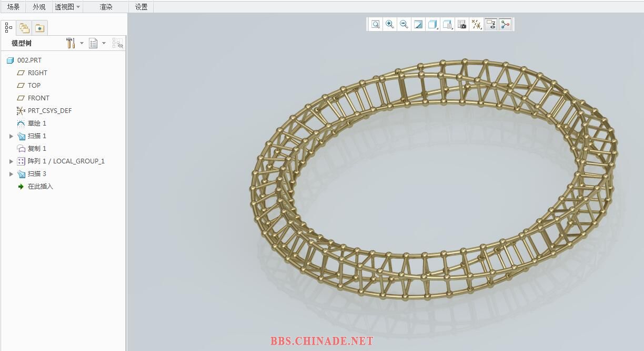Click the Refit zoom-to-fit icon
644x351 pixels.
[x=376, y=24]
